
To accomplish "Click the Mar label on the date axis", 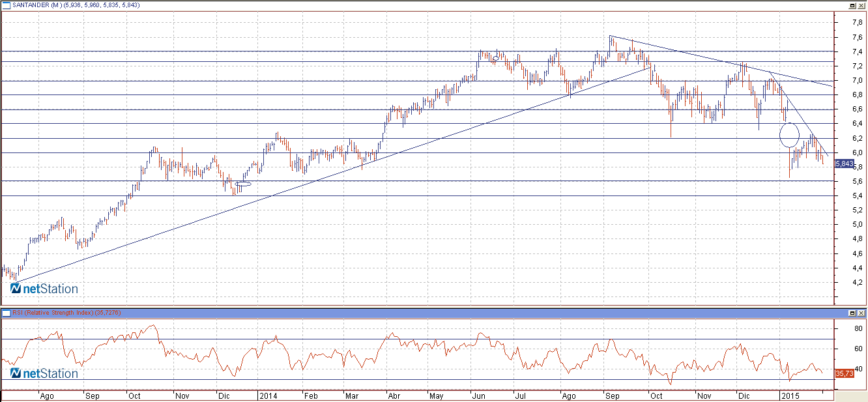I will pos(352,395).
